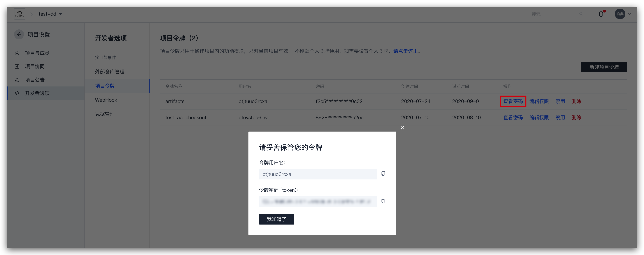Viewport: 644px width, 255px height.
Task: Click the blurred token password field
Action: [x=318, y=202]
